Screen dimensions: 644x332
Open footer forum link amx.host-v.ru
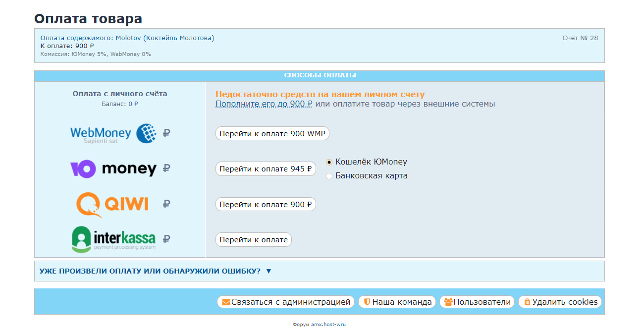328,324
